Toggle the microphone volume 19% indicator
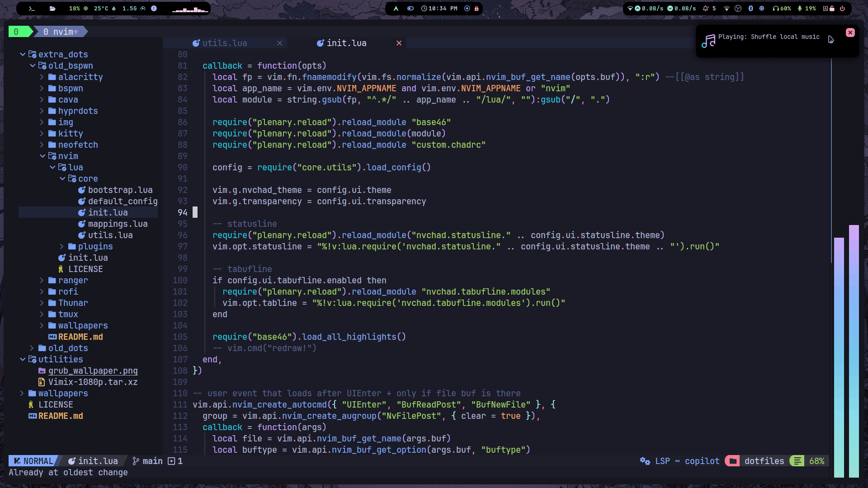Viewport: 868px width, 488px height. tap(807, 9)
